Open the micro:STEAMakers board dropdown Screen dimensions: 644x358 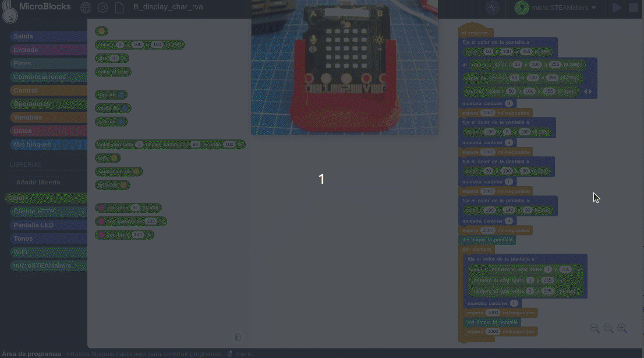click(x=564, y=8)
